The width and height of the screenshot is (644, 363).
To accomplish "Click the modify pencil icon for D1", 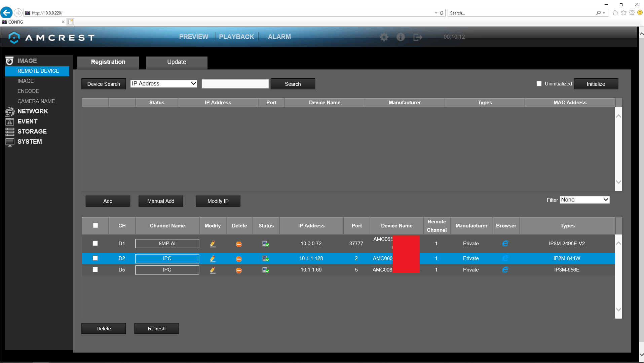I will click(213, 244).
